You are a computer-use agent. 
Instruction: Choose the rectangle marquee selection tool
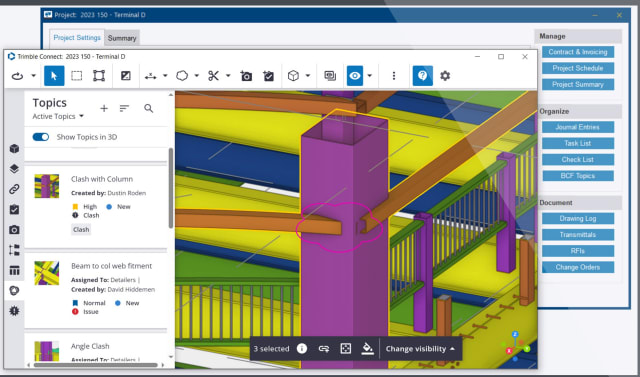tap(76, 76)
